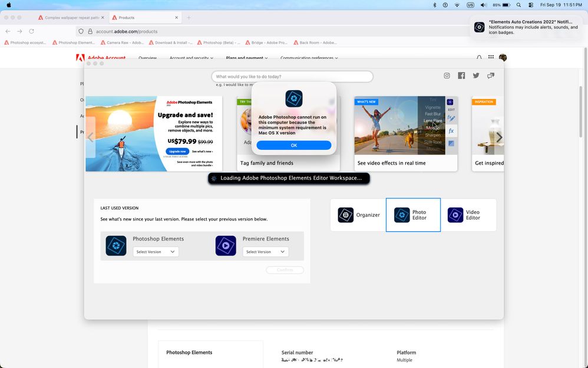The image size is (588, 368).
Task: Focus the What would you like to do search field
Action: (292, 77)
